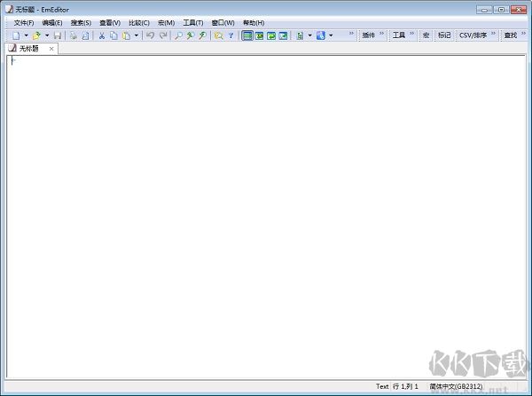Image resolution: width=532 pixels, height=396 pixels.
Task: Expand the 查找 toolbar overflow chevron
Action: [523, 34]
